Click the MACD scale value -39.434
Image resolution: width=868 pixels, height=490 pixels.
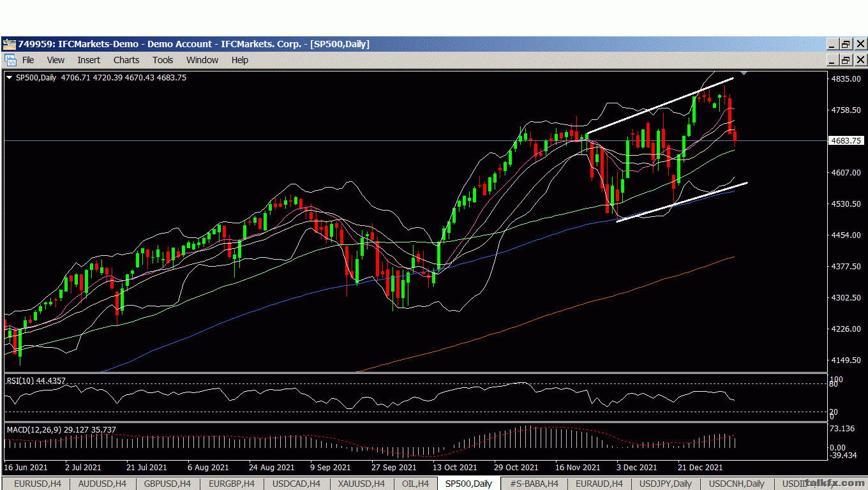842,455
